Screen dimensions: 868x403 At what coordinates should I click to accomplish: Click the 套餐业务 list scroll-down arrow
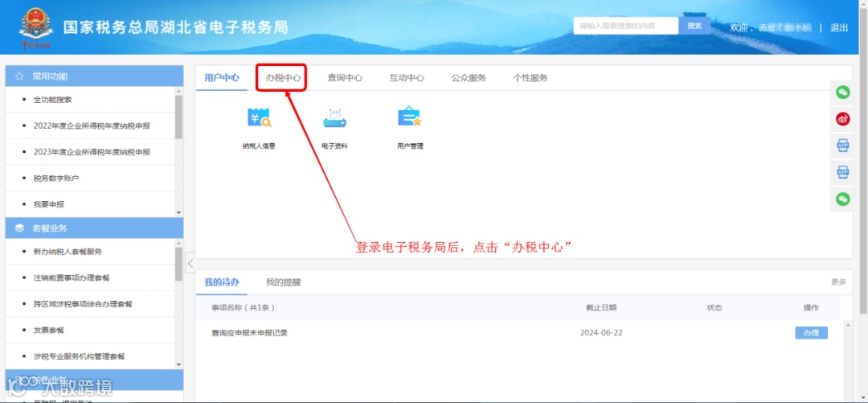(178, 364)
